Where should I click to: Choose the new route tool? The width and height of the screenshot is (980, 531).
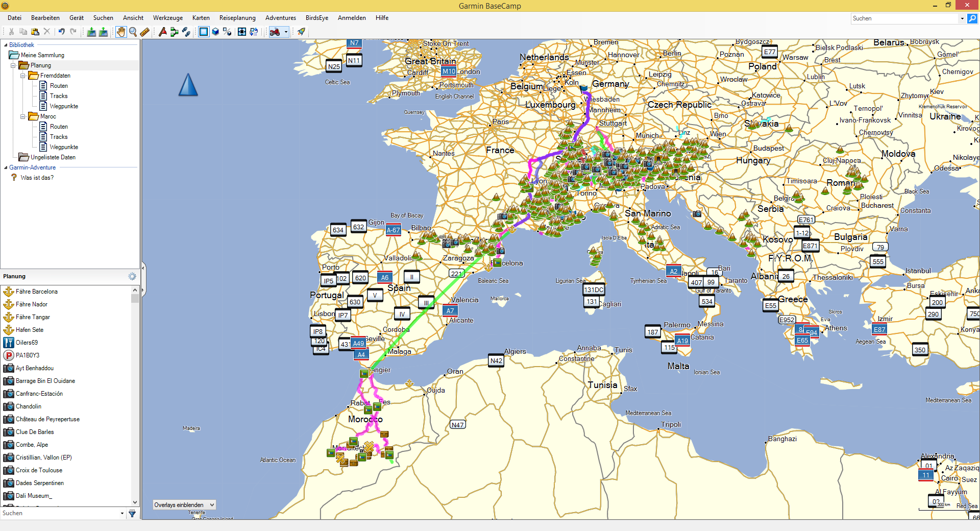click(174, 32)
